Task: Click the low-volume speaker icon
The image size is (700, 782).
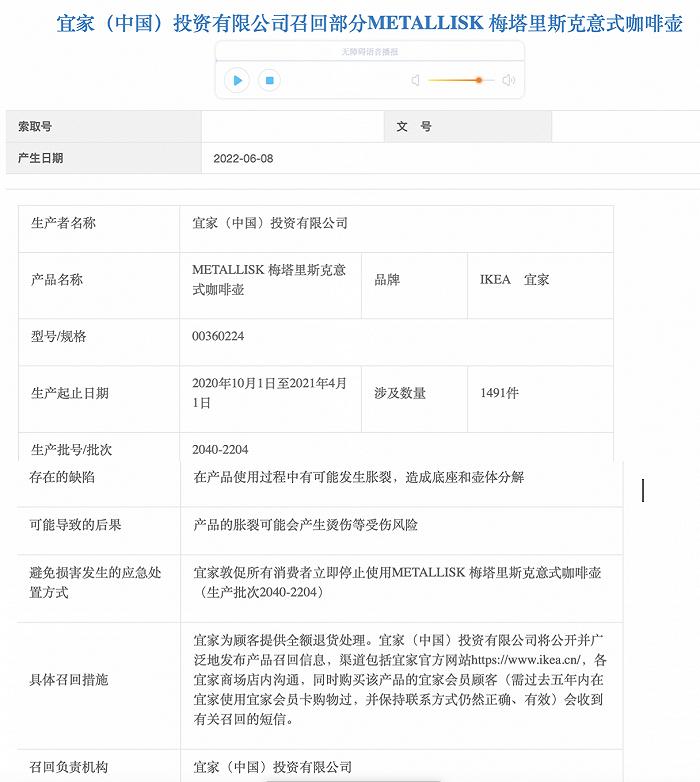Action: pos(415,80)
